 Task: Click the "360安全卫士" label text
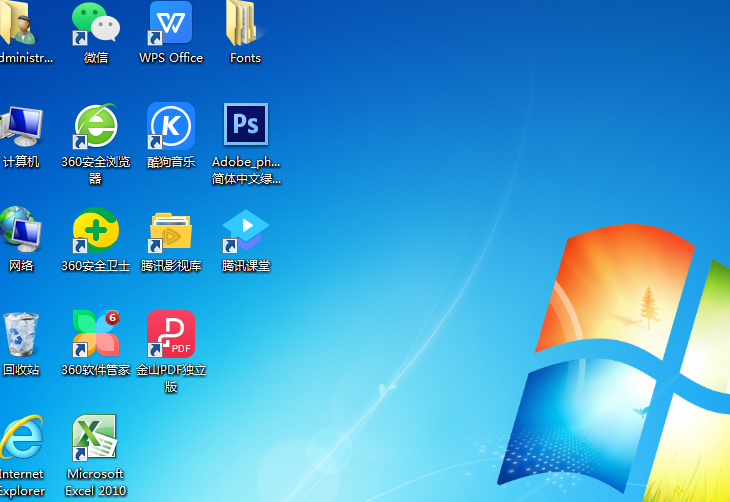[96, 266]
